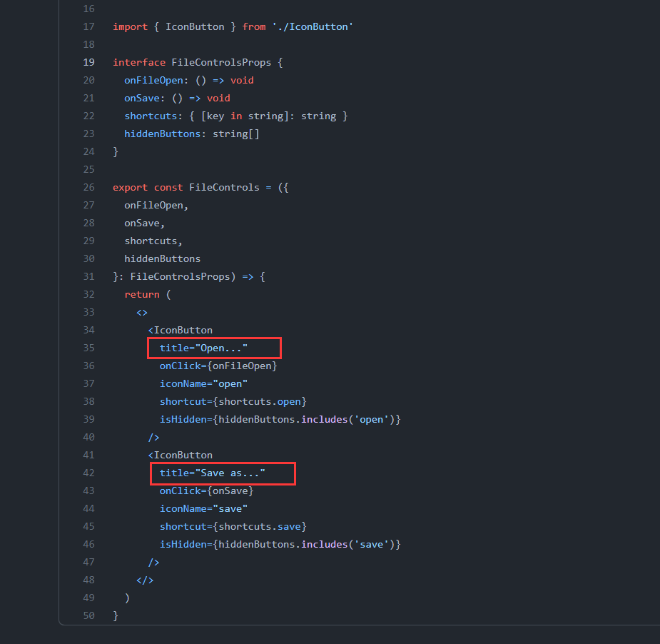Screen dimensions: 660x644
Task: Click the return keyword on line 32
Action: (141, 294)
